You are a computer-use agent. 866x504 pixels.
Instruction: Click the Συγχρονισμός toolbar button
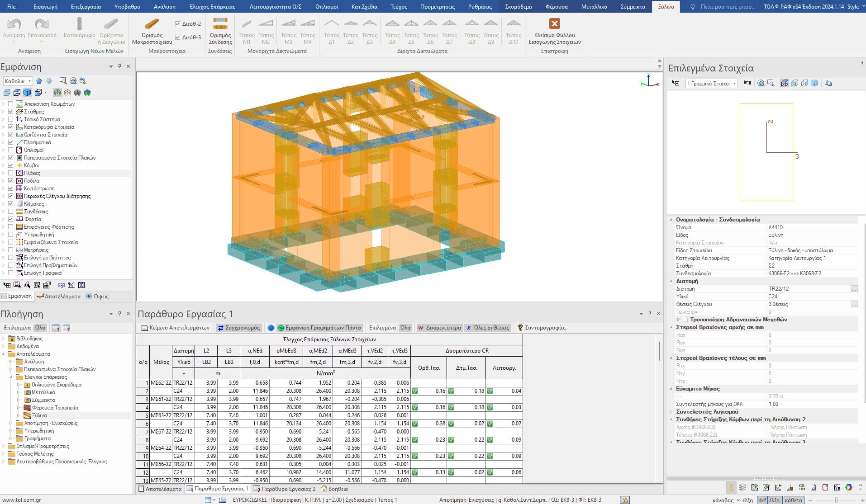[238, 328]
